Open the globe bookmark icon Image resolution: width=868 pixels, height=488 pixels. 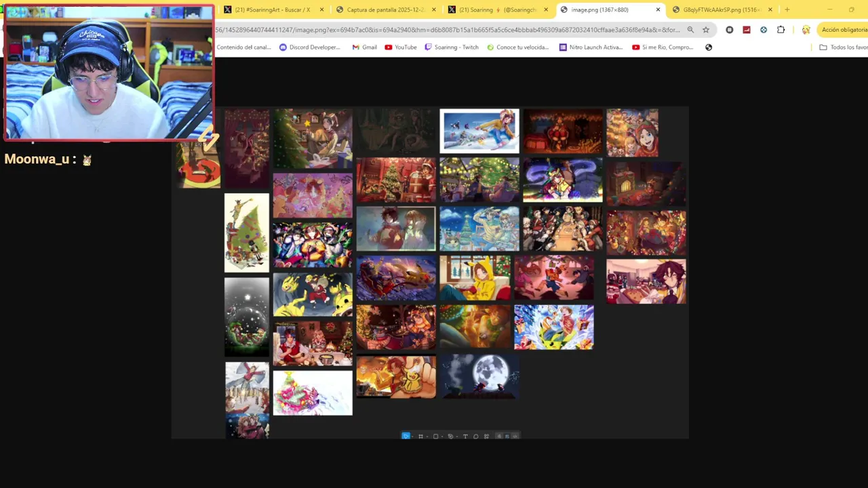click(709, 47)
